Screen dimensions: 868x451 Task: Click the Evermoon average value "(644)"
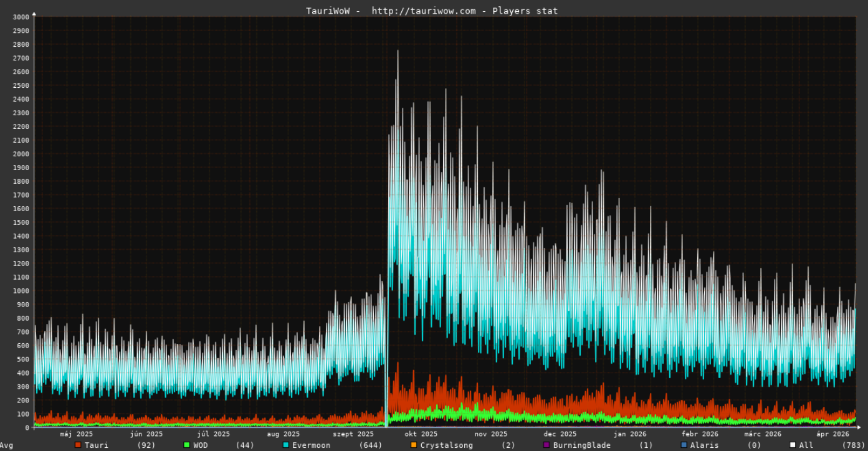pyautogui.click(x=371, y=445)
